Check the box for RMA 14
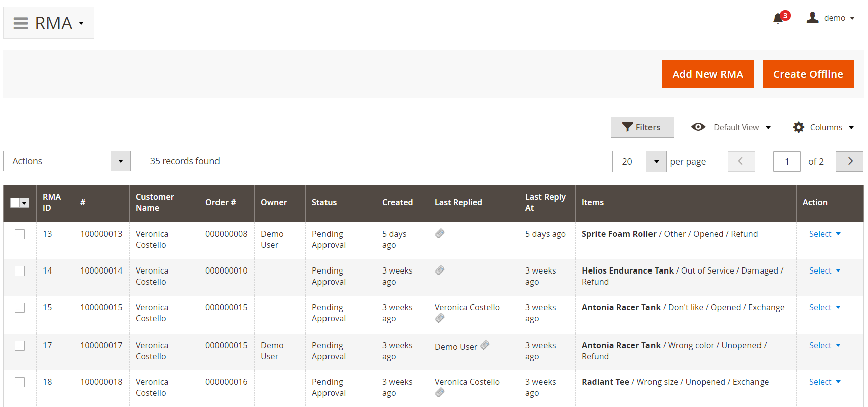Screen dimensions: 868x407 tap(20, 271)
